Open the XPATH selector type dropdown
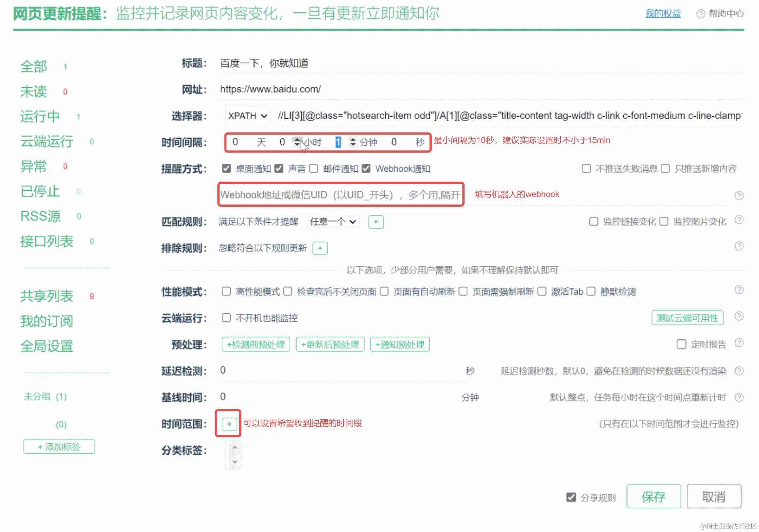This screenshot has width=759, height=532. pyautogui.click(x=247, y=116)
